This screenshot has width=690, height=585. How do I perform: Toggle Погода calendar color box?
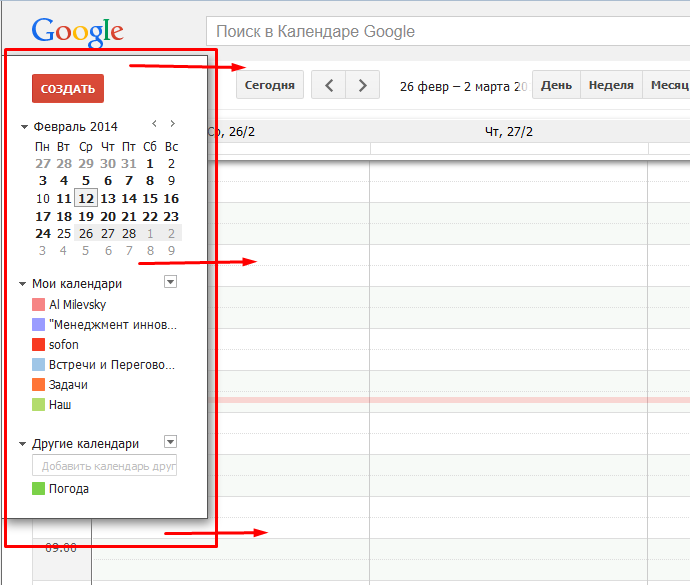(38, 489)
